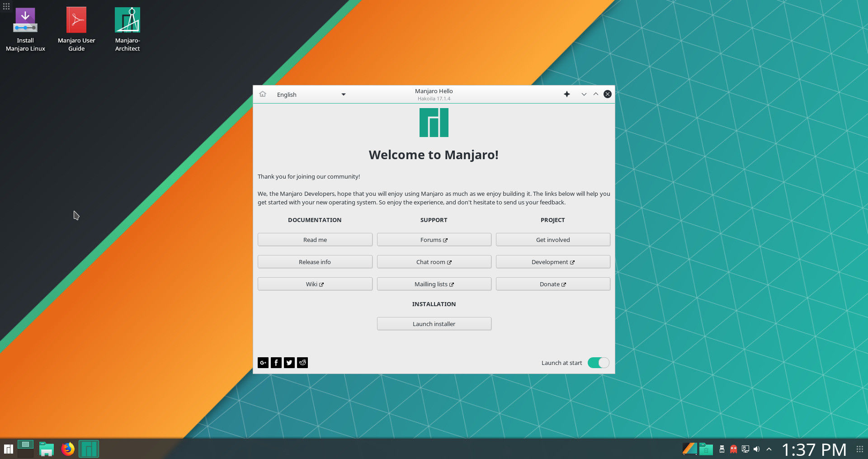This screenshot has width=868, height=459.
Task: Open the Wiki link button
Action: coord(315,284)
